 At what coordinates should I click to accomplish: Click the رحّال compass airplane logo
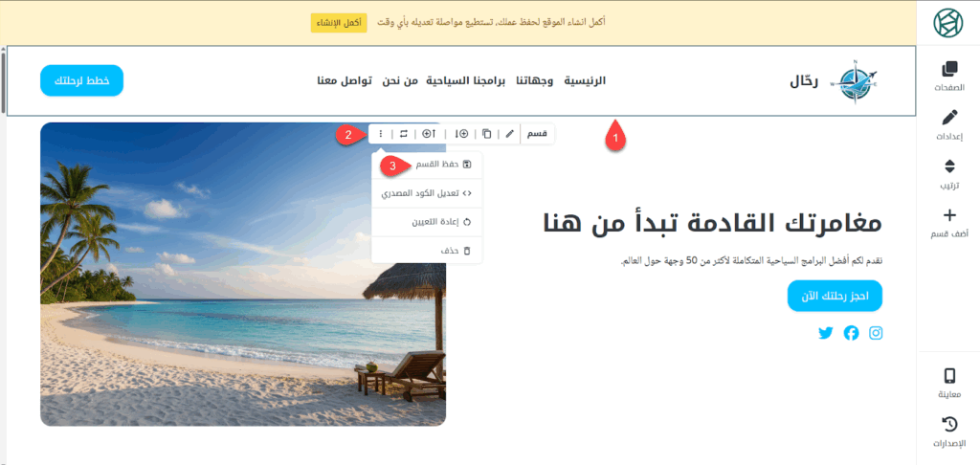tap(854, 80)
